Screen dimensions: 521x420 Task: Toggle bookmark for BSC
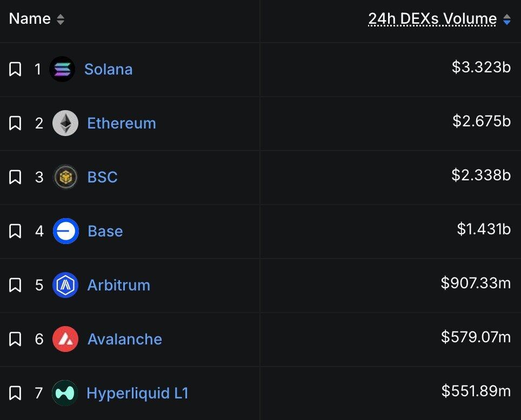(x=15, y=177)
